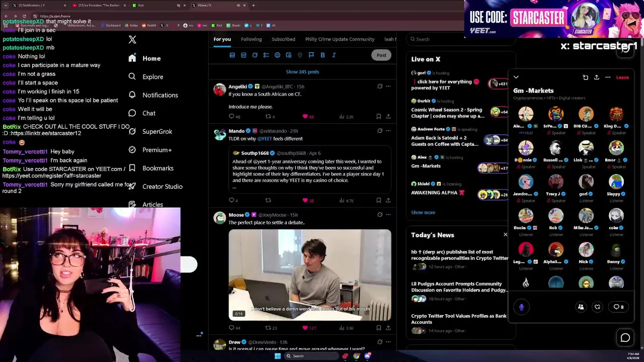Bookmark Moose's post
The width and height of the screenshot is (644, 362).
point(378,328)
